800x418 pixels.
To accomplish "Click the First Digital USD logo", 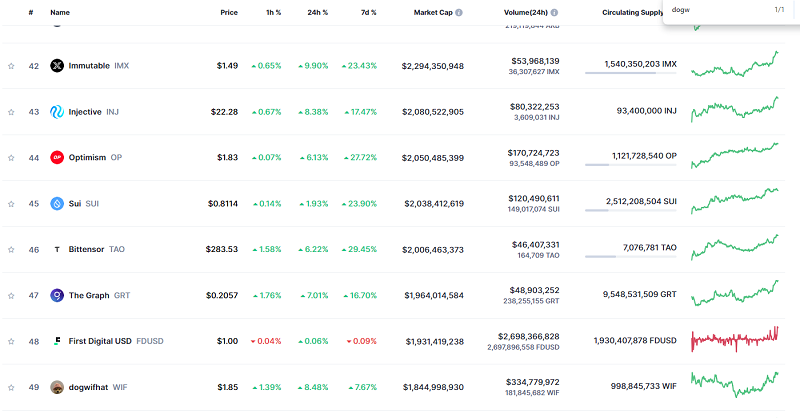I will coord(57,341).
